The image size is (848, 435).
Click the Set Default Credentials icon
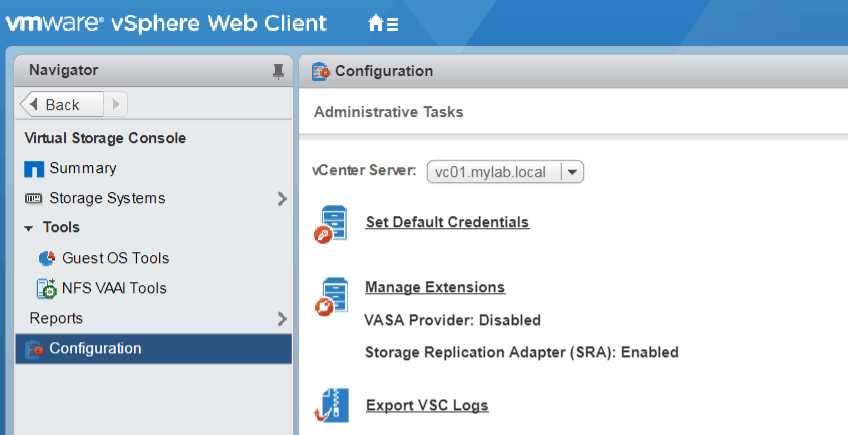[x=331, y=224]
